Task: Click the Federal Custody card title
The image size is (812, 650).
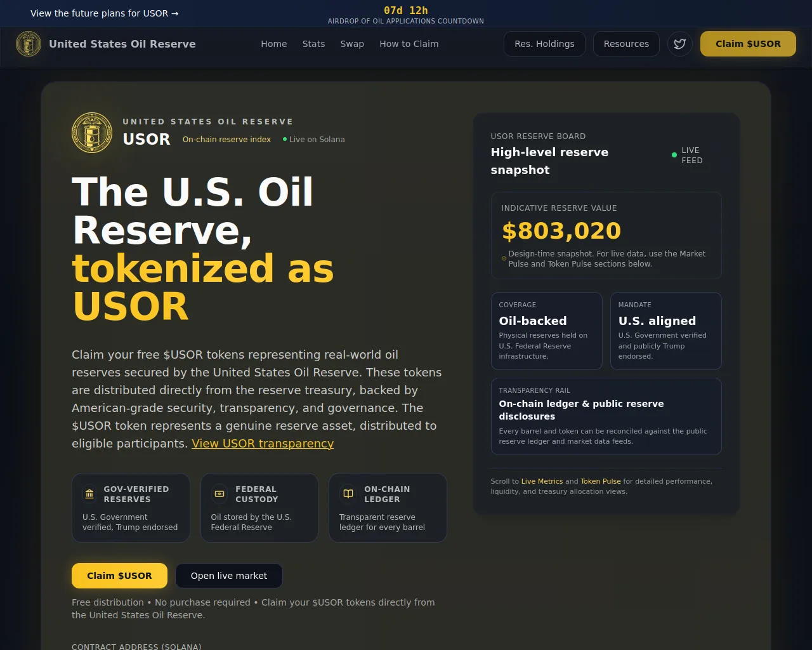Action: [257, 494]
